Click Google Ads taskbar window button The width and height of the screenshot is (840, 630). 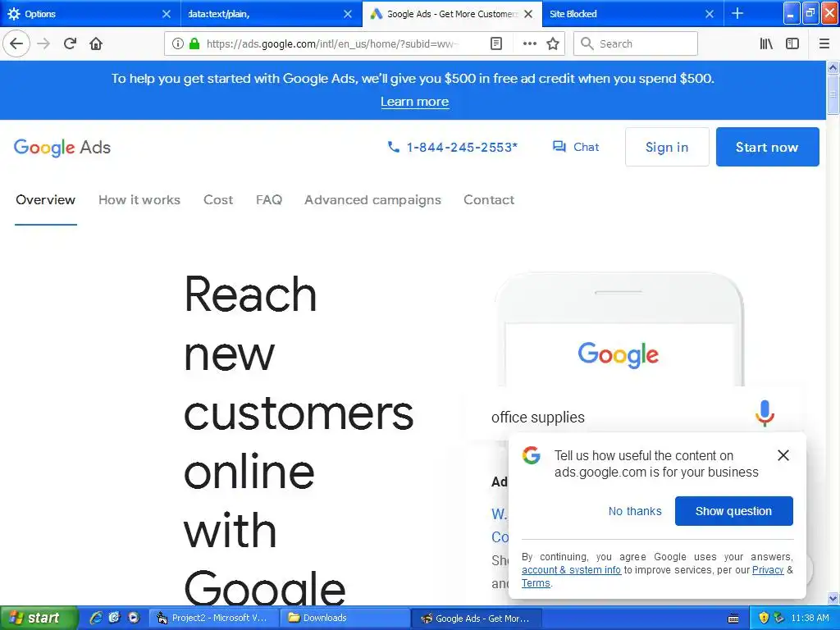pos(477,619)
